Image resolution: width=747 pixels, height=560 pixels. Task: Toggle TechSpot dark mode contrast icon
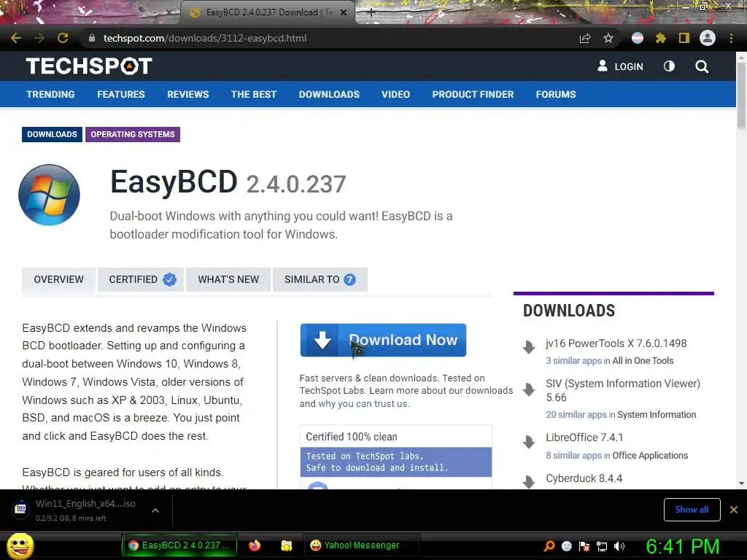[x=669, y=66]
